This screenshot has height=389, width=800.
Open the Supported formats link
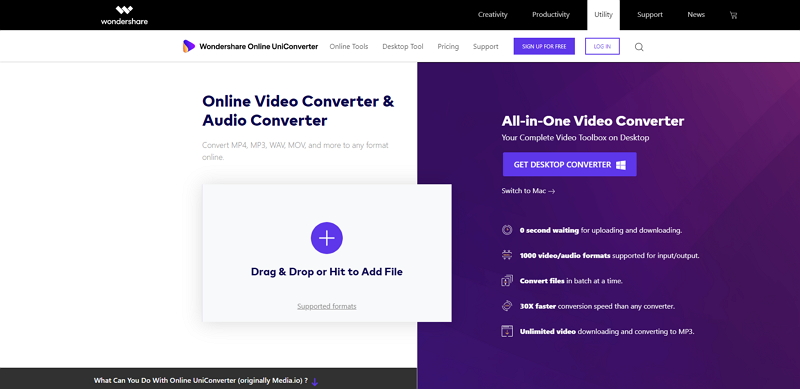[327, 306]
